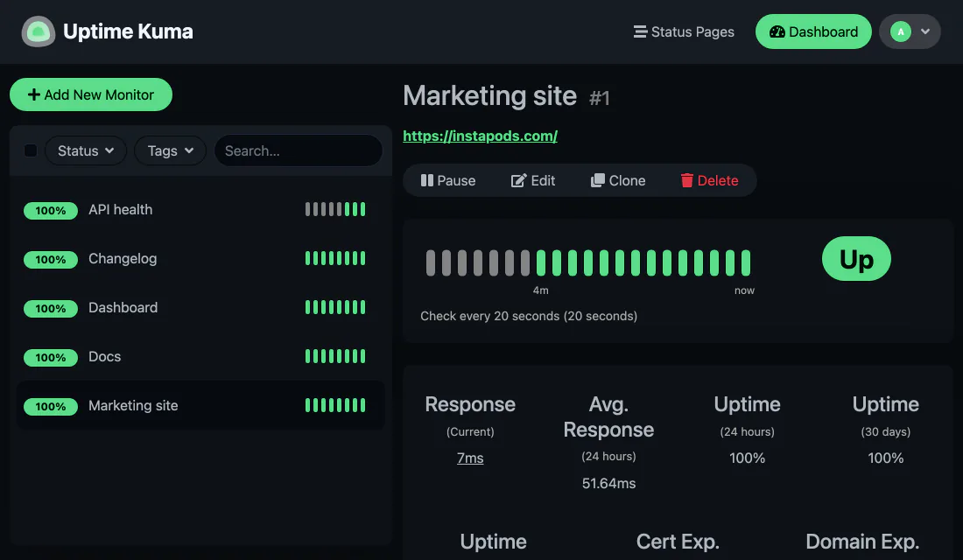963x560 pixels.
Task: Click the 24 hours uptime 100% value
Action: click(747, 458)
